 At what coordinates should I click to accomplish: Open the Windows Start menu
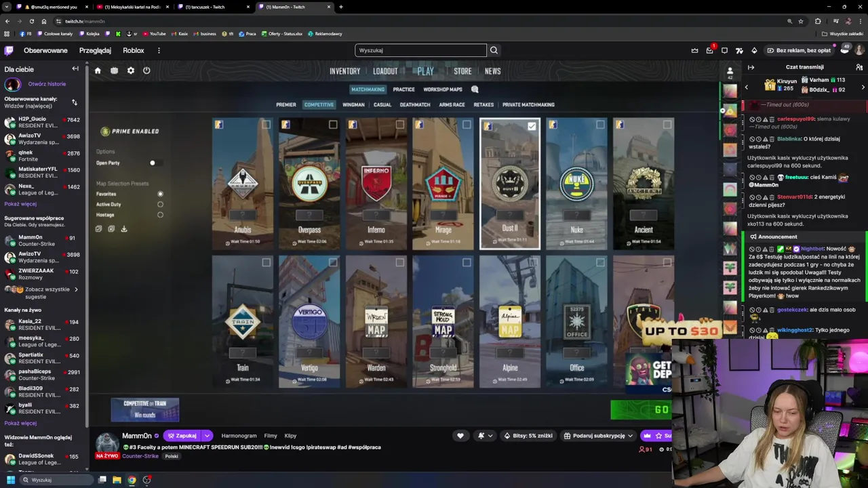coord(11,480)
